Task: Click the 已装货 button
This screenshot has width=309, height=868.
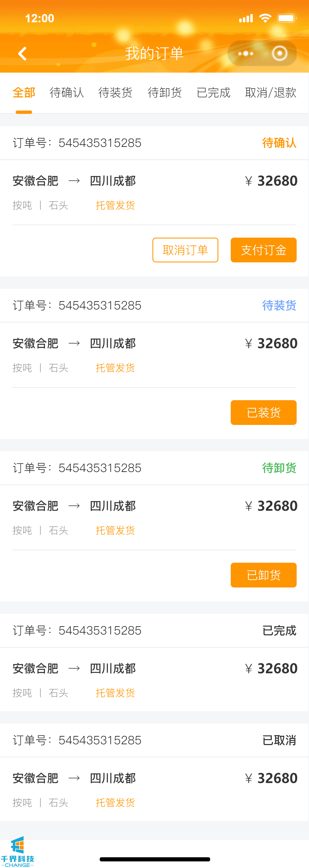Action: coord(264,413)
